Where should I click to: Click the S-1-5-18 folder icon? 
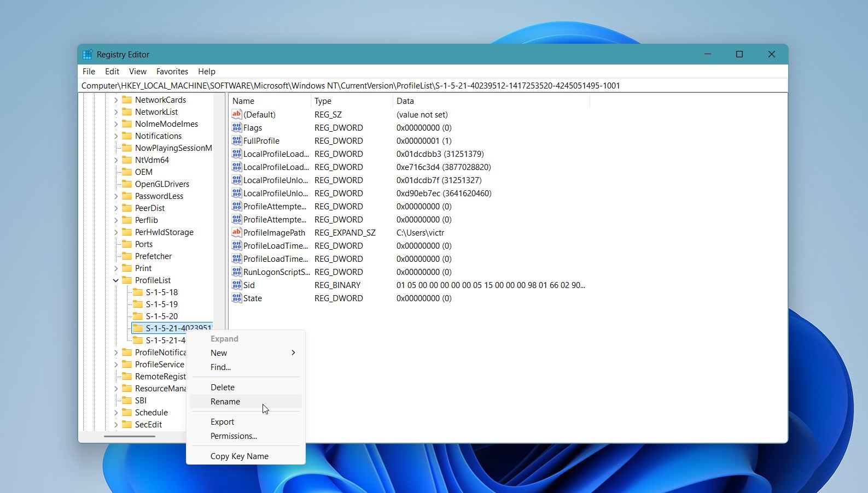click(x=138, y=292)
